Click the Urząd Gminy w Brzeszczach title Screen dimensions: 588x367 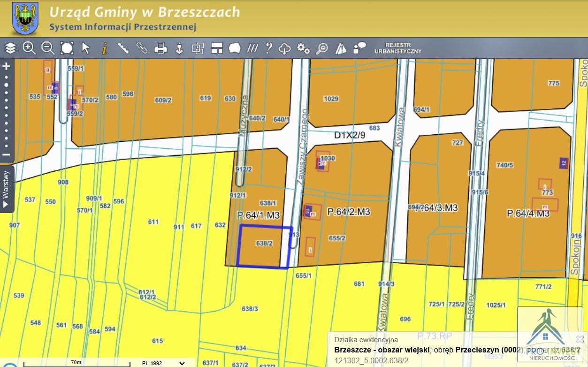145,12
